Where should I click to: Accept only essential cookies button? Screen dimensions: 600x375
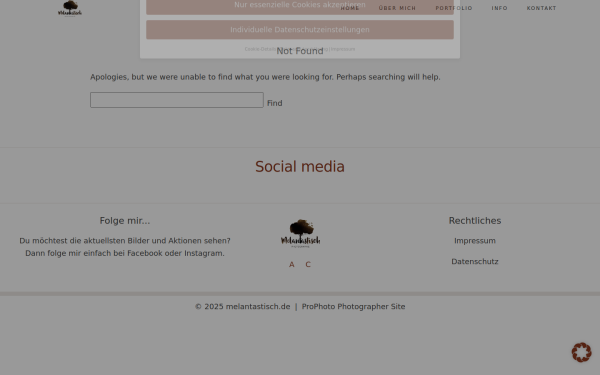tap(300, 7)
